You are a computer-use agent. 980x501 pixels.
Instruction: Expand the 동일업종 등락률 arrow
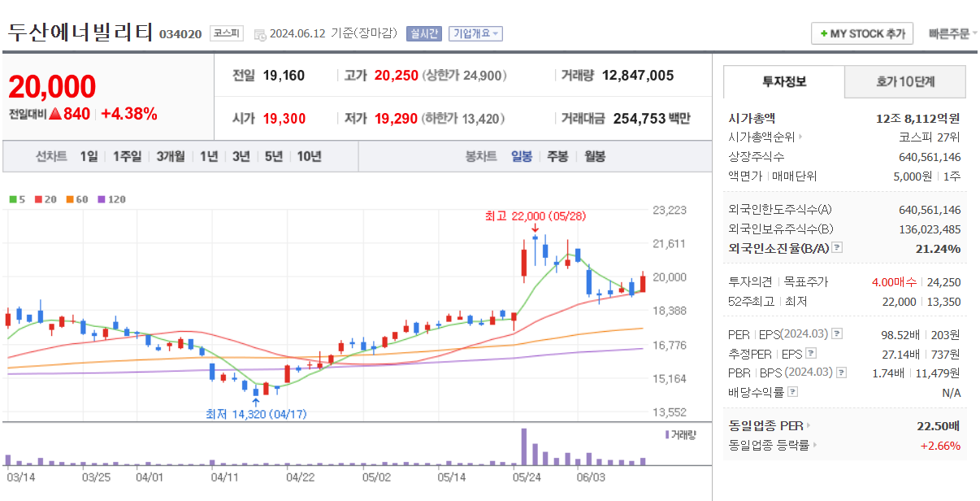point(815,445)
